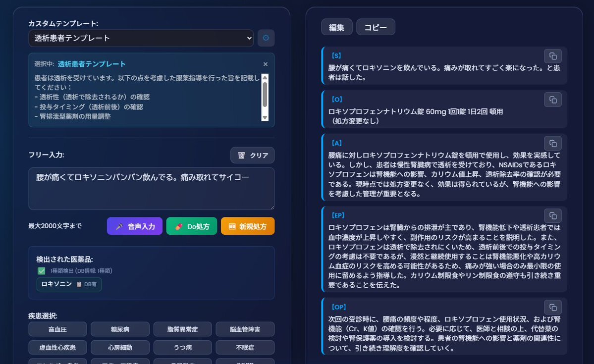Screen dimensions: 594x364
Task: Copy the 【O】 section text
Action: [x=553, y=100]
